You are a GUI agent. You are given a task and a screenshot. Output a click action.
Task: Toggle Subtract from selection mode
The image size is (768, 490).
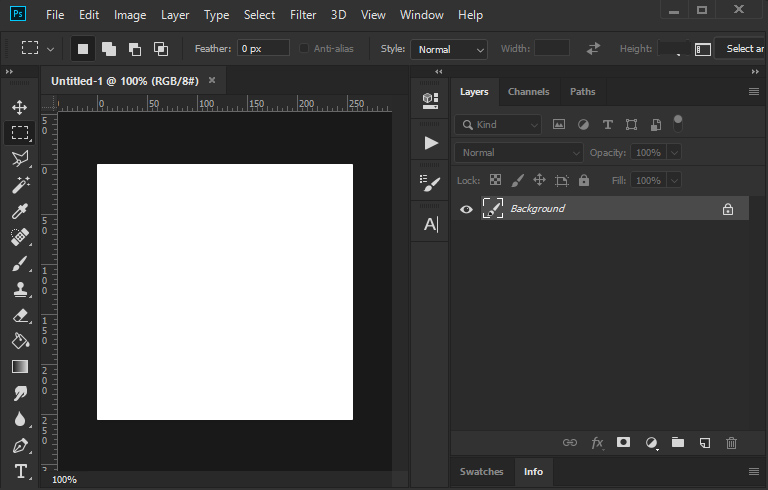[x=135, y=49]
